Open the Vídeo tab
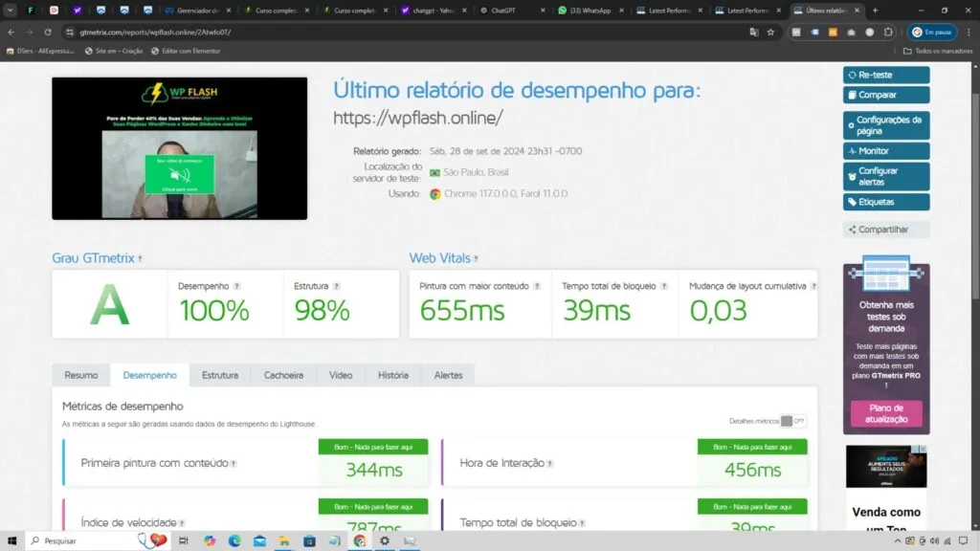 pos(341,375)
